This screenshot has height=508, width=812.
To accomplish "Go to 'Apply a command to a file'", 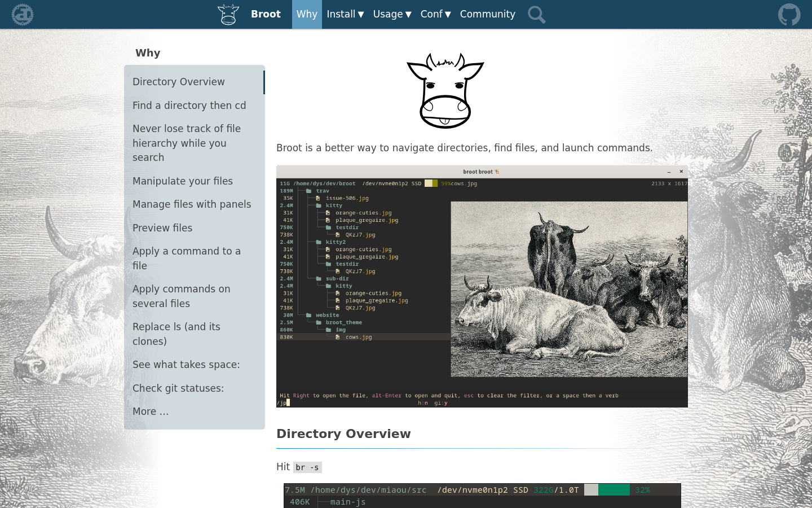I will point(195,259).
